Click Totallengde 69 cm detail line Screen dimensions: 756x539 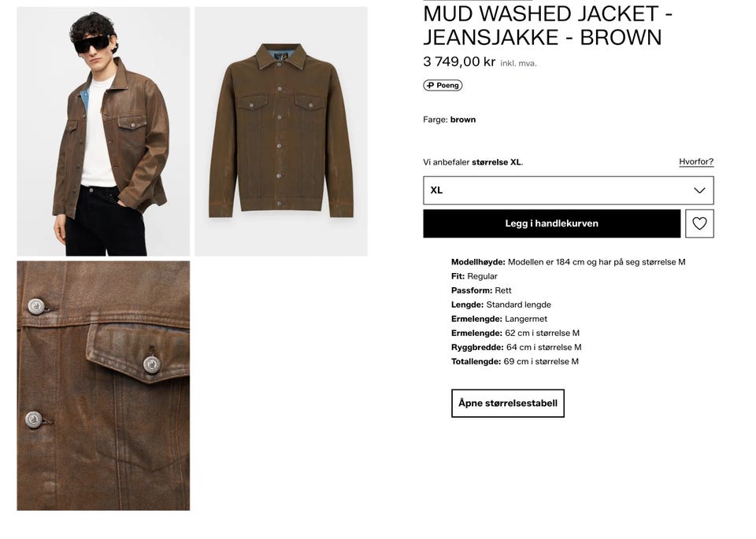[515, 361]
